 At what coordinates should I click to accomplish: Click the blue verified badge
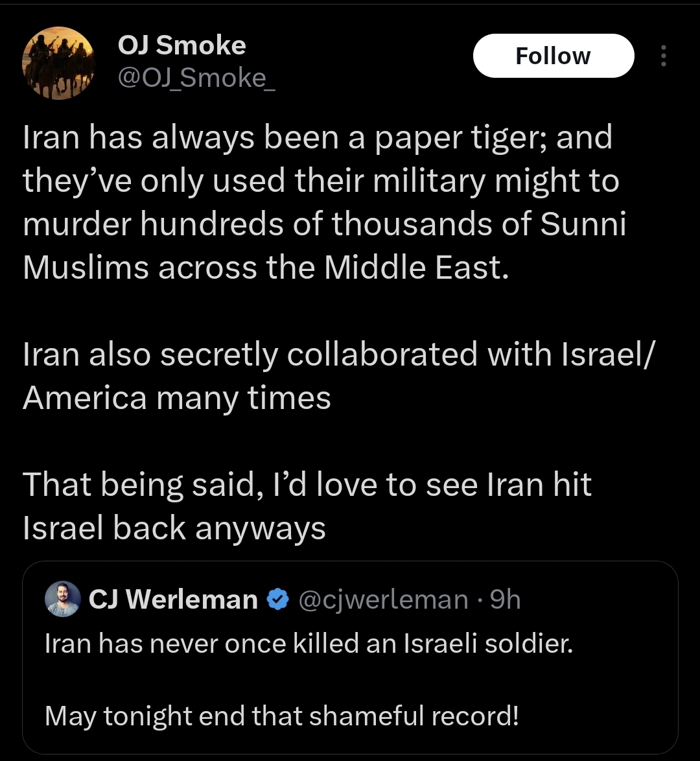tap(278, 600)
